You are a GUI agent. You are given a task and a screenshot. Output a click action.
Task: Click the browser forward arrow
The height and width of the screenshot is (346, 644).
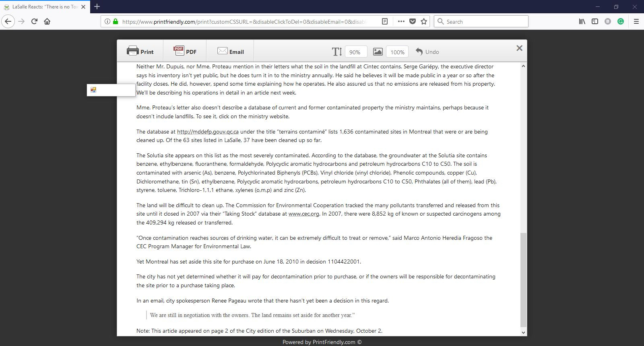[22, 21]
